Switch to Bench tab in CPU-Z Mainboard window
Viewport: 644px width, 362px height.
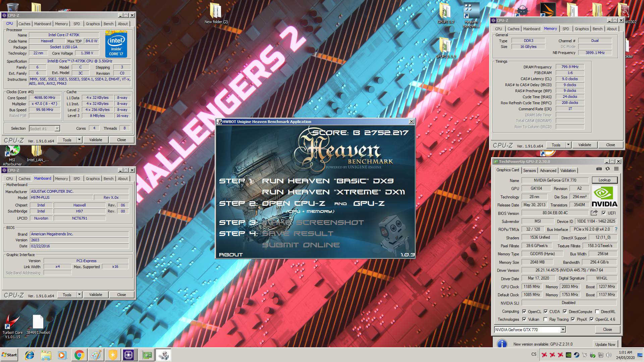(108, 179)
